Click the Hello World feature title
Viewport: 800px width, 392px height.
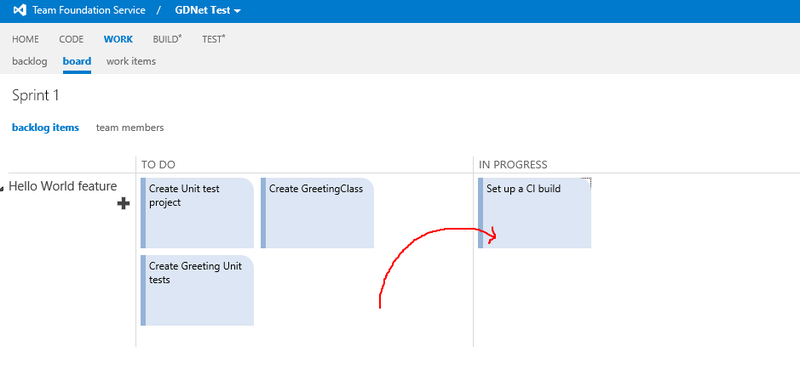coord(63,186)
